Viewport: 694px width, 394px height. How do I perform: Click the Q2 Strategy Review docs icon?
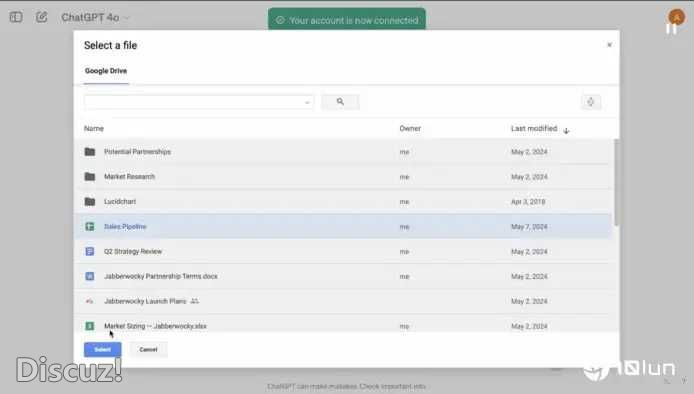click(90, 251)
